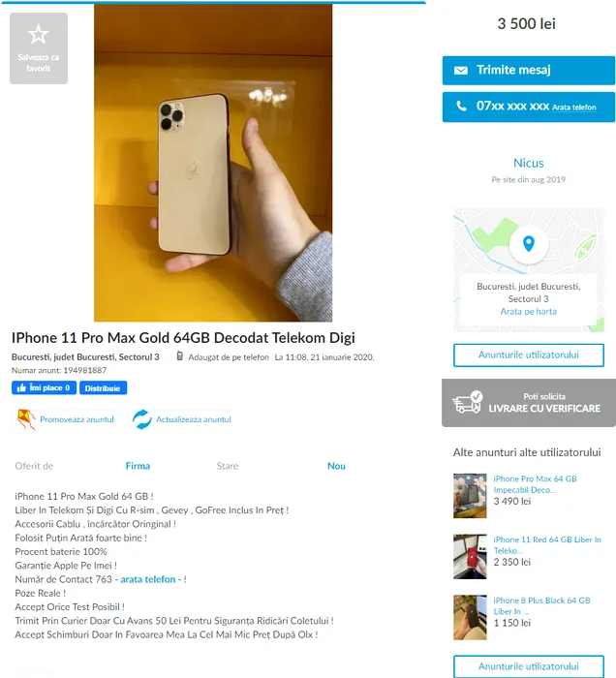
Task: Reveal number via Arata telefon link
Action: click(573, 108)
